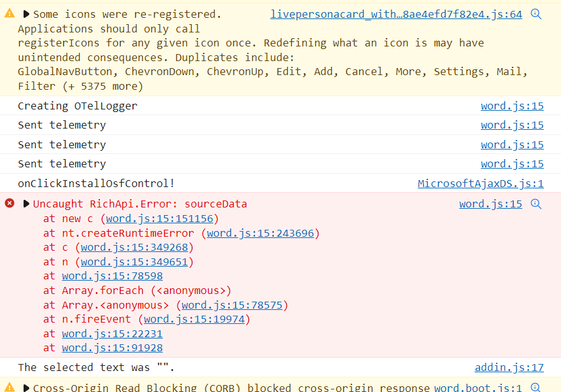Viewport: 561px width, 392px height.
Task: Expand the RichApi.Error stack trace entry
Action: tap(25, 204)
